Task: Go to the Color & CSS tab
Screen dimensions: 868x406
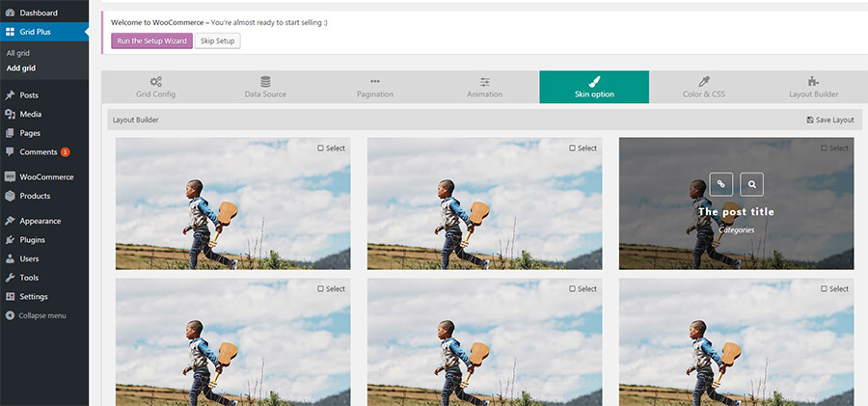Action: [704, 87]
